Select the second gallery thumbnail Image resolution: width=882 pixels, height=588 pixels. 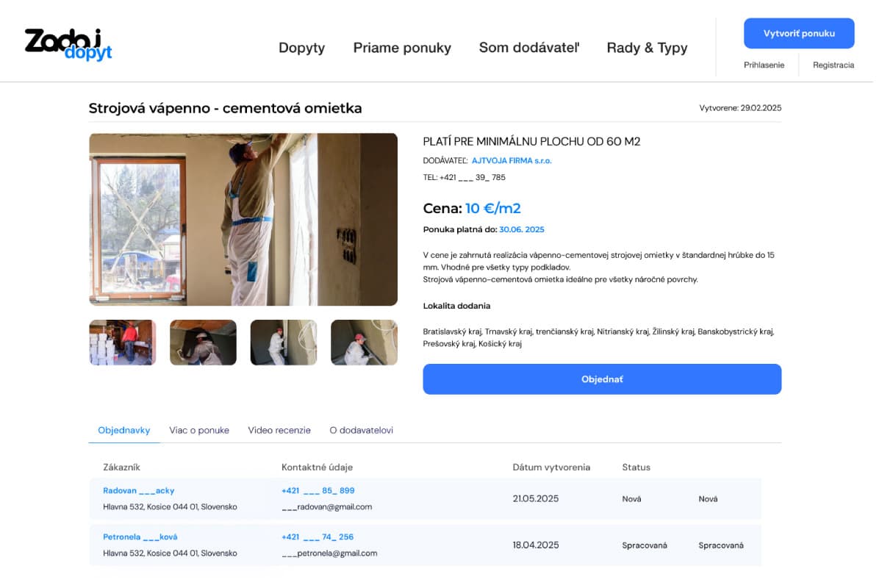point(203,343)
